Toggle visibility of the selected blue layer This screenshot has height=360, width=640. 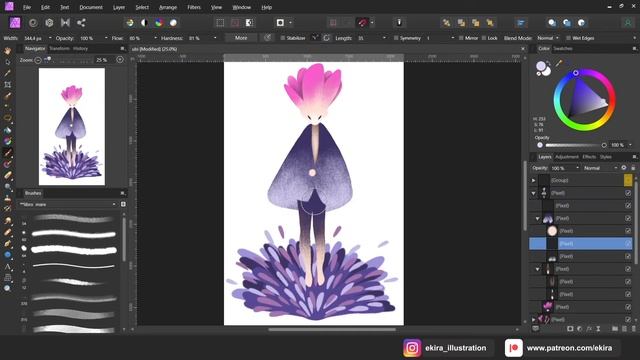click(x=628, y=244)
